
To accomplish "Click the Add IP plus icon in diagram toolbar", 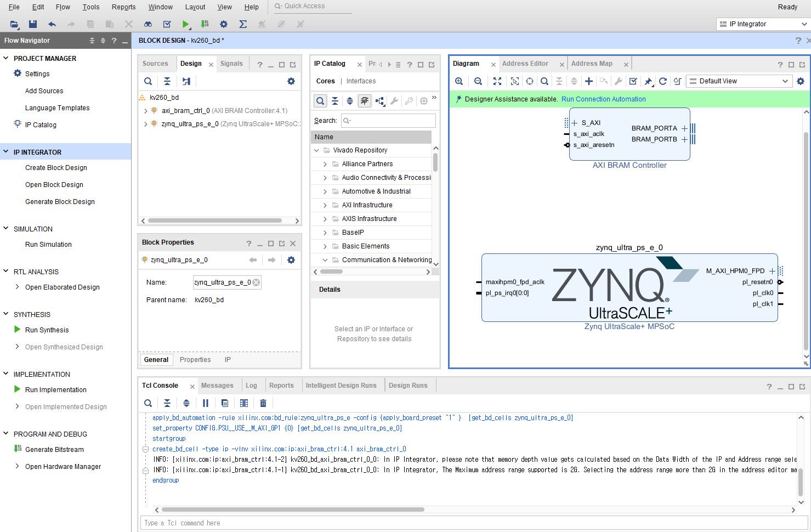I will (x=589, y=81).
